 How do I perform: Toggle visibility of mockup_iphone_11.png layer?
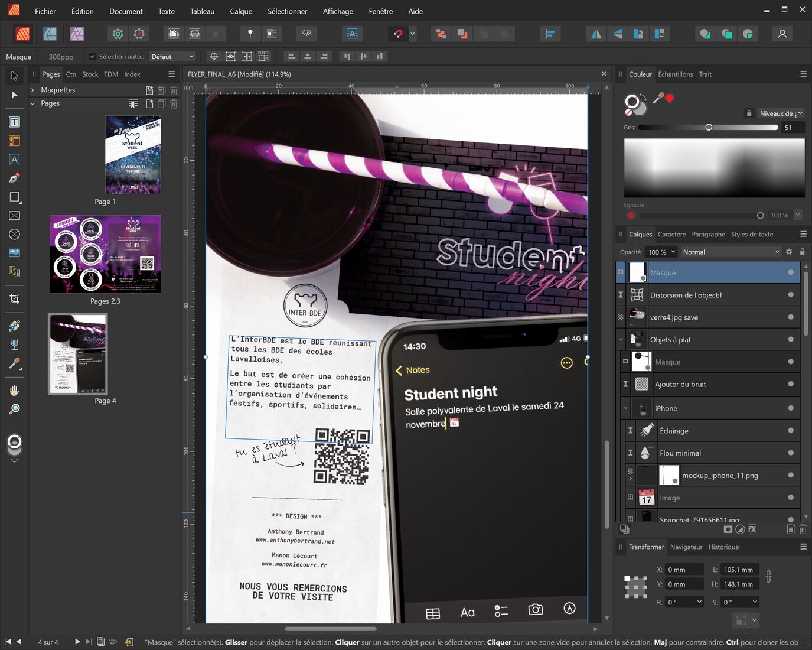tap(790, 475)
